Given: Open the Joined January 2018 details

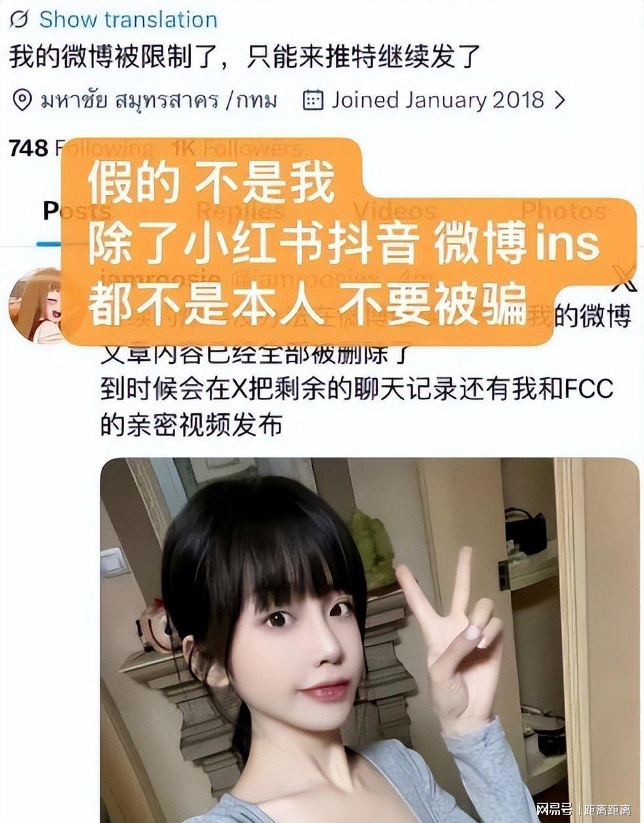Looking at the screenshot, I should [437, 100].
